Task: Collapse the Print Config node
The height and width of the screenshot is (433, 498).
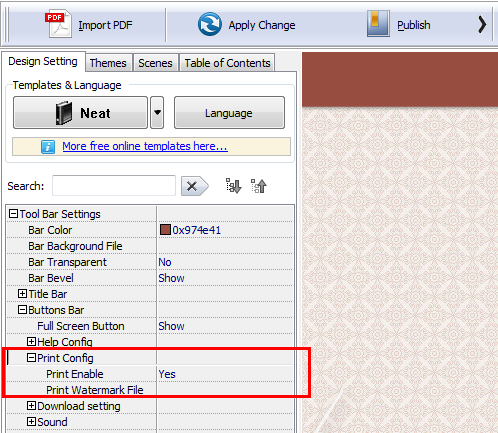Action: [x=31, y=358]
